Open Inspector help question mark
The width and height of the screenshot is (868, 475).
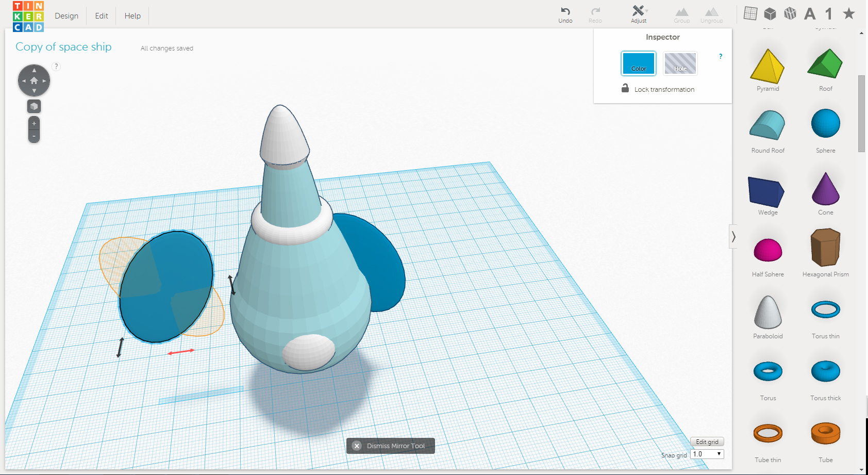coord(721,56)
